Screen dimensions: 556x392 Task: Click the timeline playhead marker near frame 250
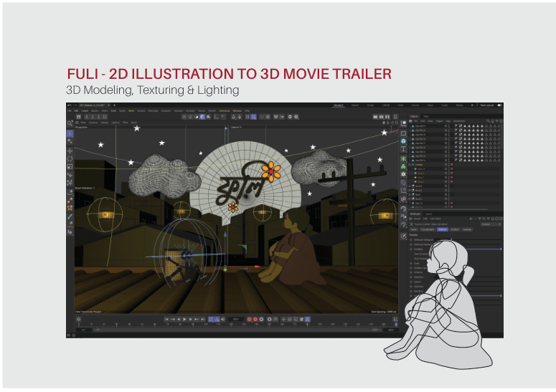(x=396, y=325)
